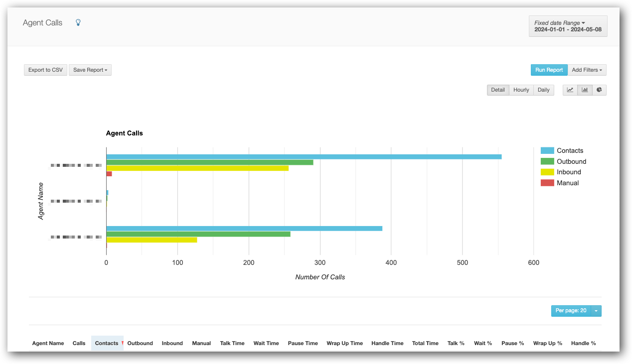632x364 pixels.
Task: Switch to bar chart view icon
Action: (x=585, y=90)
